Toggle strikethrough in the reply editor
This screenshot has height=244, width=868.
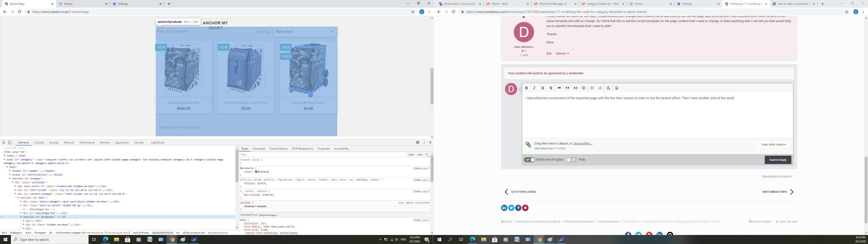tap(551, 88)
